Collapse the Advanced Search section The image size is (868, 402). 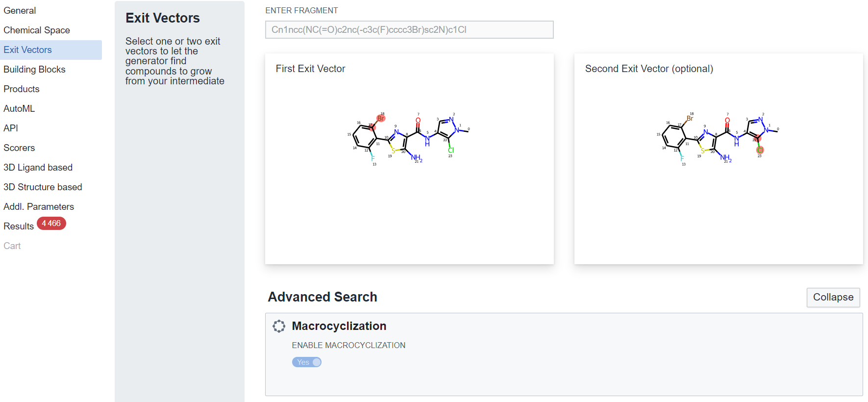[x=833, y=297]
